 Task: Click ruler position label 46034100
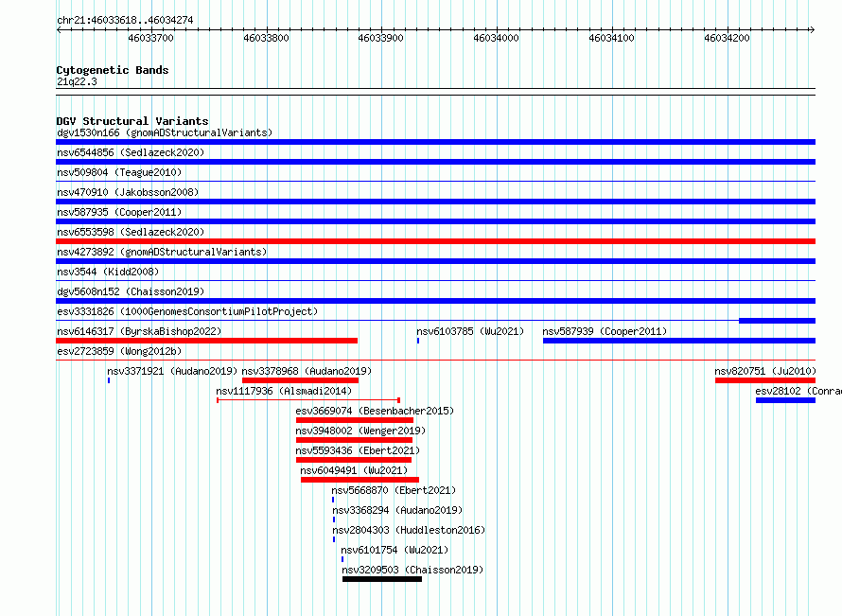(x=611, y=38)
